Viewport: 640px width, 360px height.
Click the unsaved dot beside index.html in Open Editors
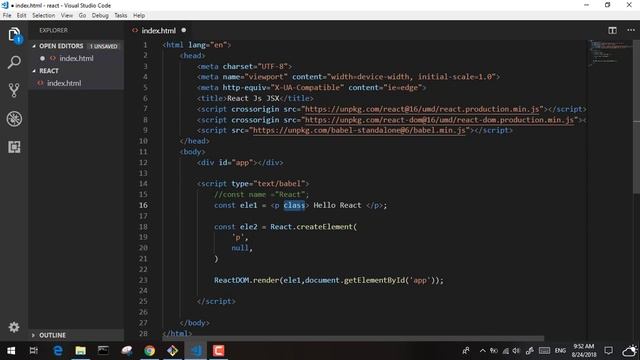click(x=42, y=58)
